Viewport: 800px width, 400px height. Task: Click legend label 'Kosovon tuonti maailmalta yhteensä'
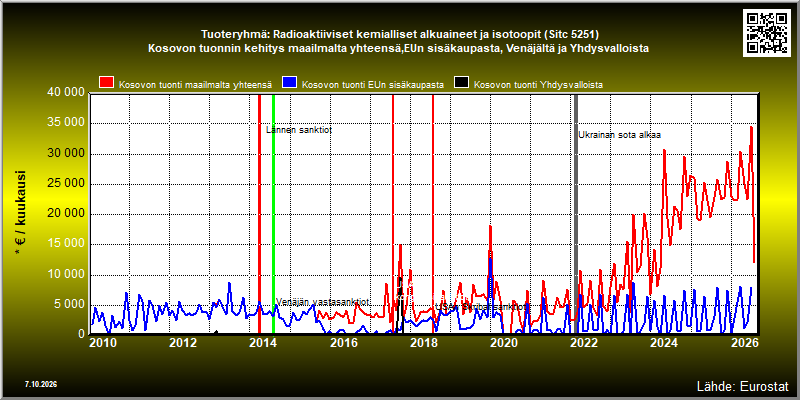195,85
